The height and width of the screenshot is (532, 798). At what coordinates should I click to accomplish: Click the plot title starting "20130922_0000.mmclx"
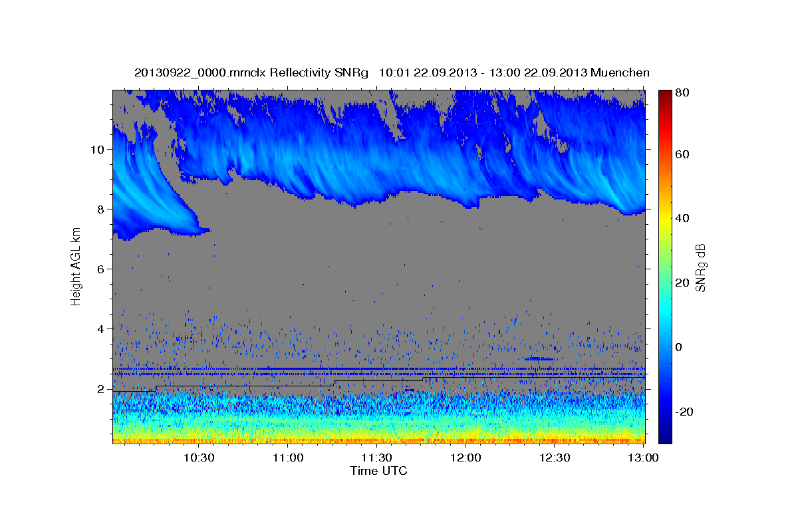(392, 72)
